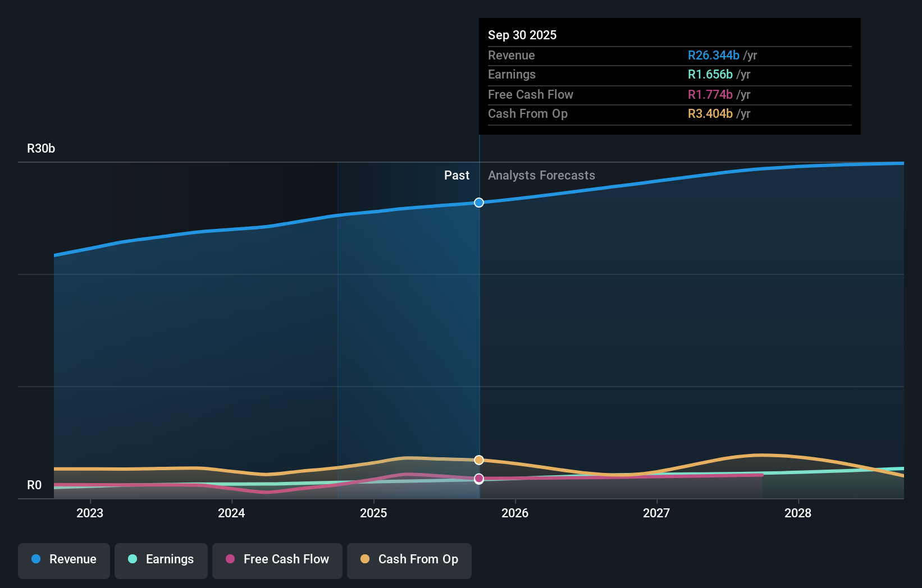This screenshot has width=922, height=588.
Task: Click the pink Free Cash Flow legend dot
Action: click(230, 559)
